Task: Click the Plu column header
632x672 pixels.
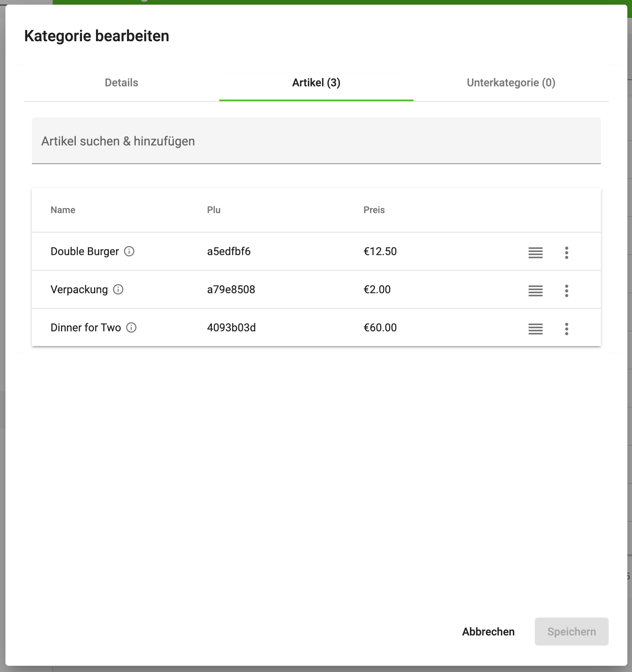Action: coord(214,210)
